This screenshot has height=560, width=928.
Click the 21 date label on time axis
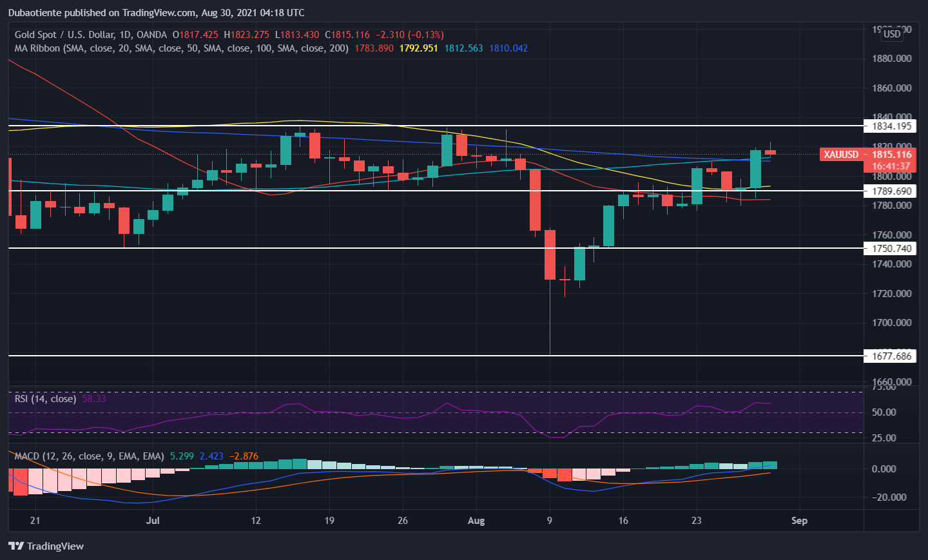tap(35, 521)
